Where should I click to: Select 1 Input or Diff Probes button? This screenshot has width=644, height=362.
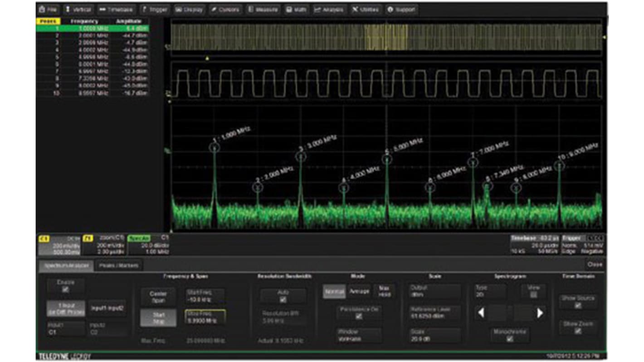coord(66,308)
